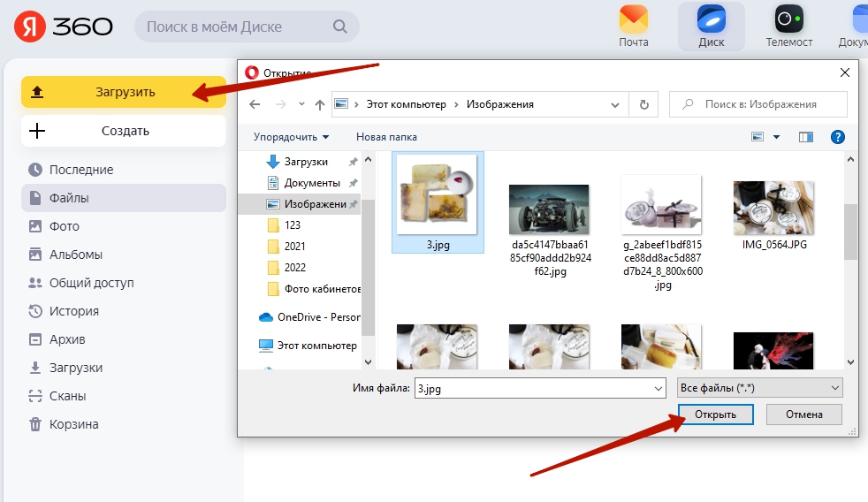
Task: Open the Телемост service icon
Action: pyautogui.click(x=788, y=26)
